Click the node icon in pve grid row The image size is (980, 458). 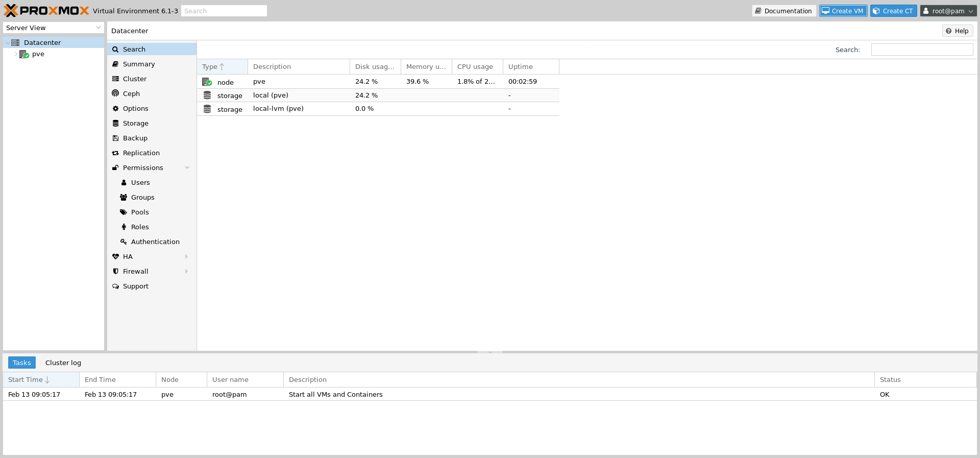[x=207, y=82]
